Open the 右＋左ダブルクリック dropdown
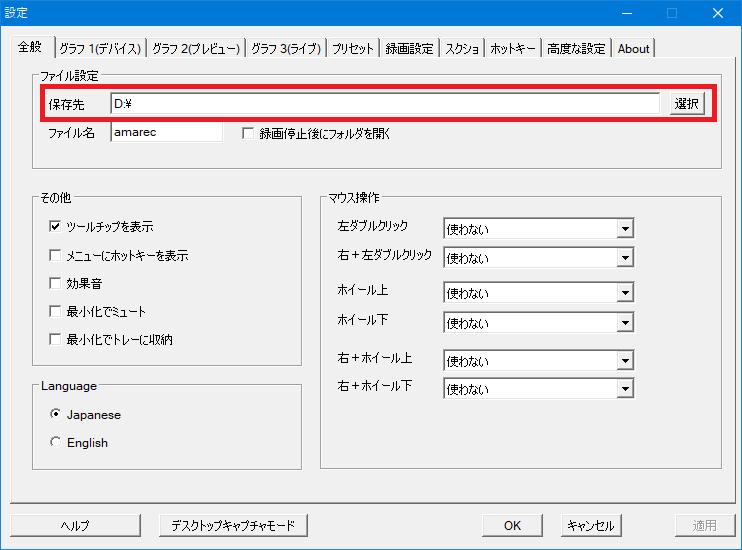 pos(539,258)
